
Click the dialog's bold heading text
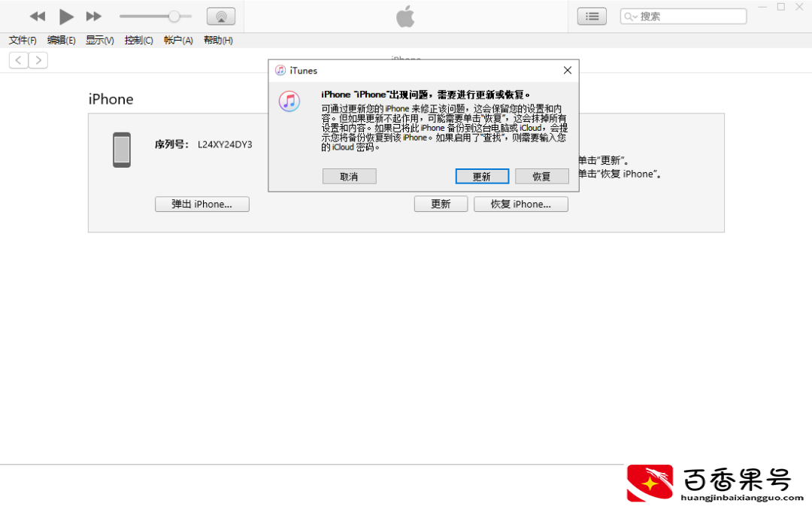click(425, 95)
